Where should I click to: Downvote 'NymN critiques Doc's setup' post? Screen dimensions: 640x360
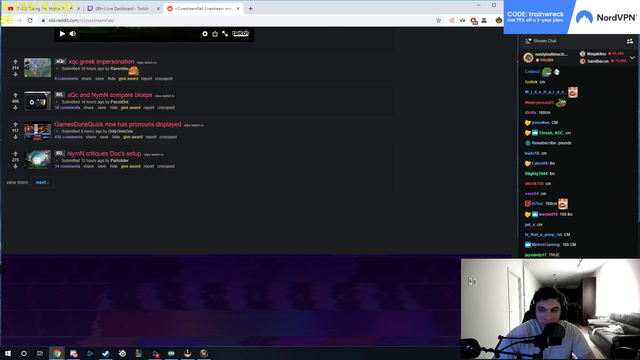tap(16, 166)
